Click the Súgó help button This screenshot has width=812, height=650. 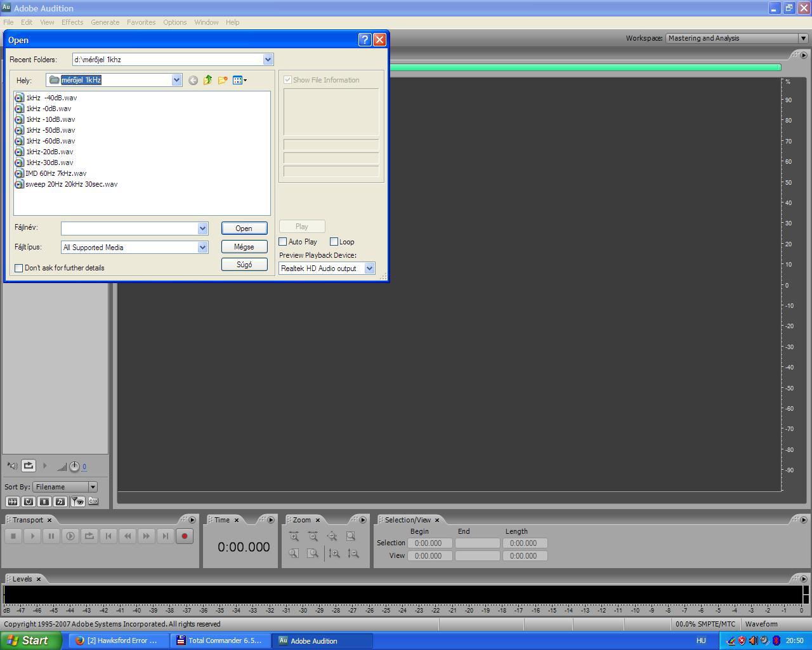pos(244,265)
